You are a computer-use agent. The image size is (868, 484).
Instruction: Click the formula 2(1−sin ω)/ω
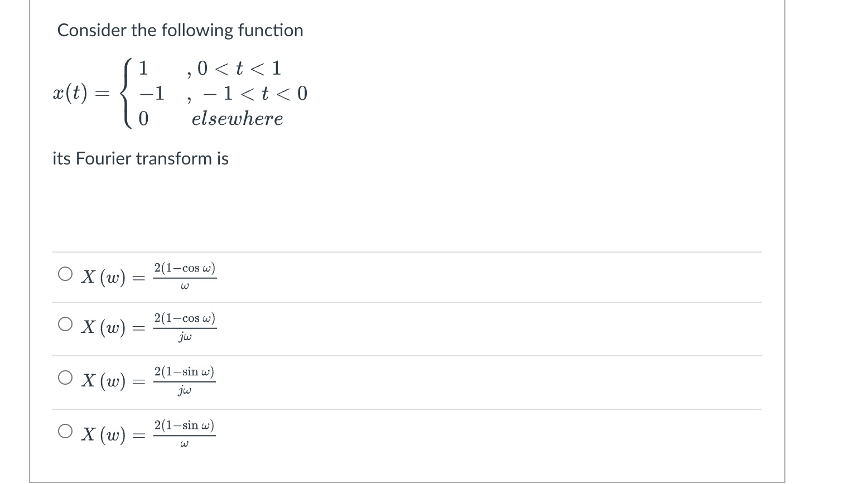pyautogui.click(x=184, y=433)
